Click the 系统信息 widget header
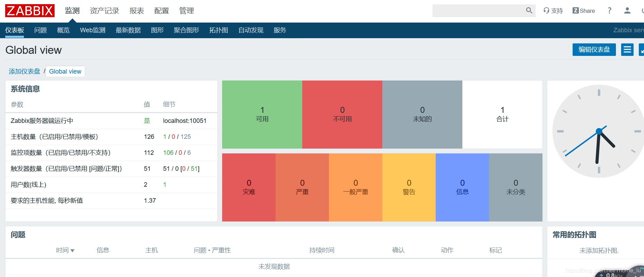The width and height of the screenshot is (644, 277). point(25,89)
